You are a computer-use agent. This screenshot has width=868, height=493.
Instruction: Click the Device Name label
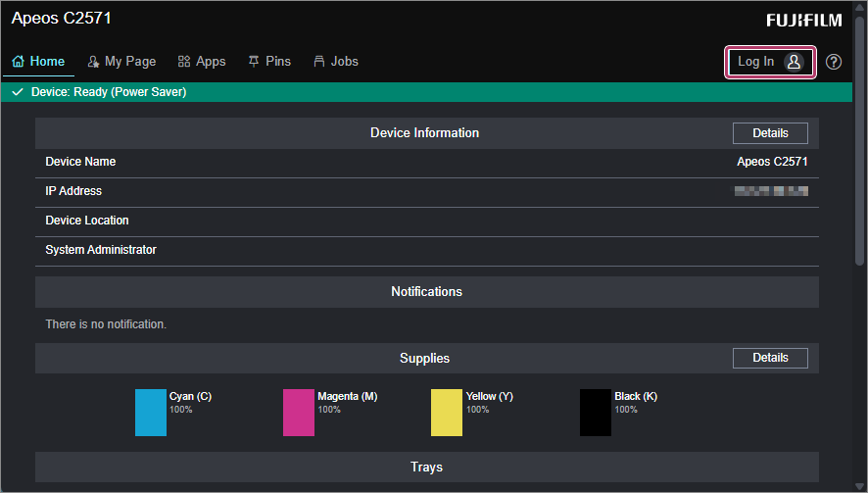pyautogui.click(x=80, y=162)
